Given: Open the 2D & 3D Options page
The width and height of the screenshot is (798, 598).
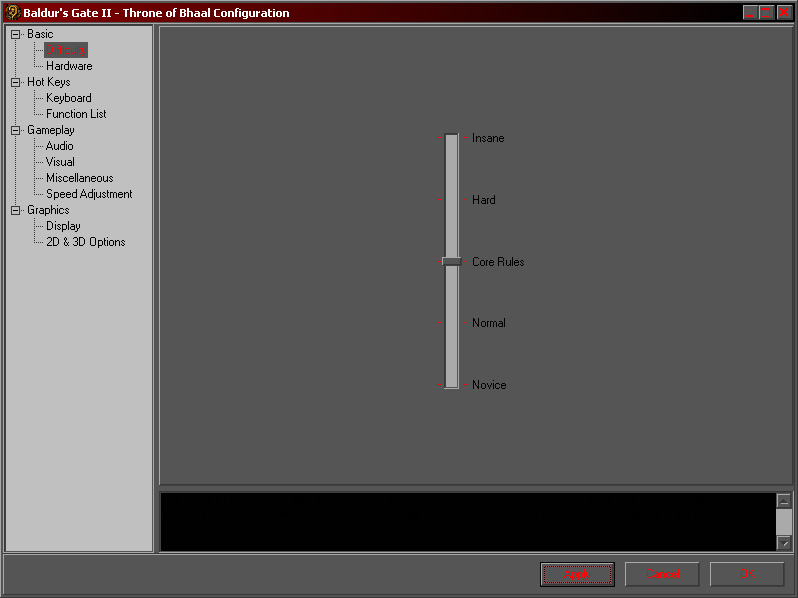Looking at the screenshot, I should click(86, 242).
